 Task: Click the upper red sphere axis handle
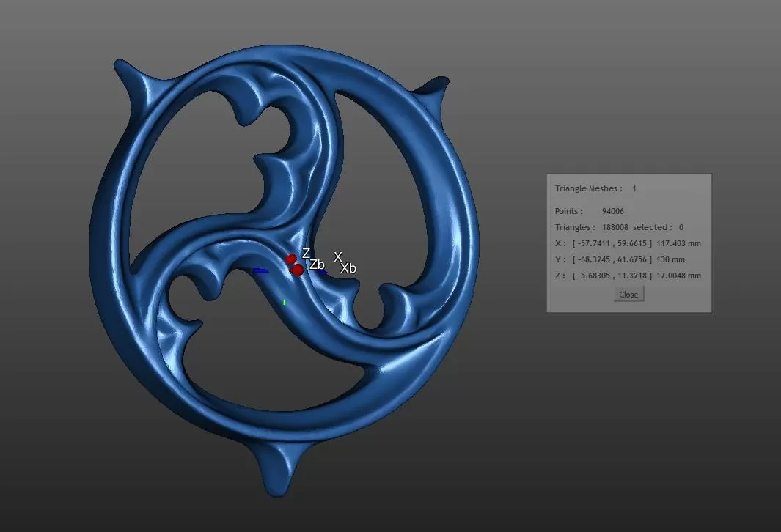click(x=291, y=259)
